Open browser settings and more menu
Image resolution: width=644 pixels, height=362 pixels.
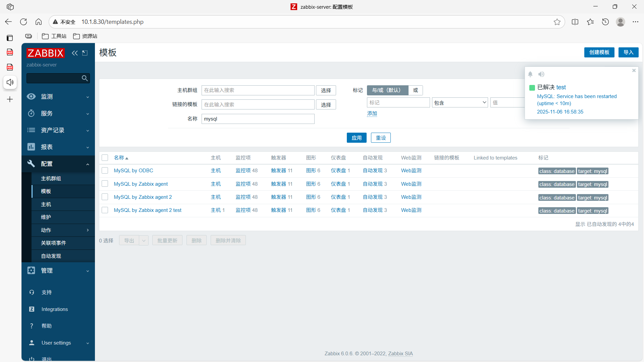pyautogui.click(x=636, y=22)
